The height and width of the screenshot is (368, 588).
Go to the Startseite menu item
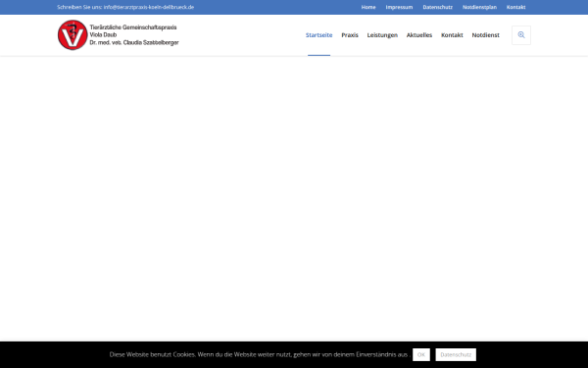(x=318, y=35)
